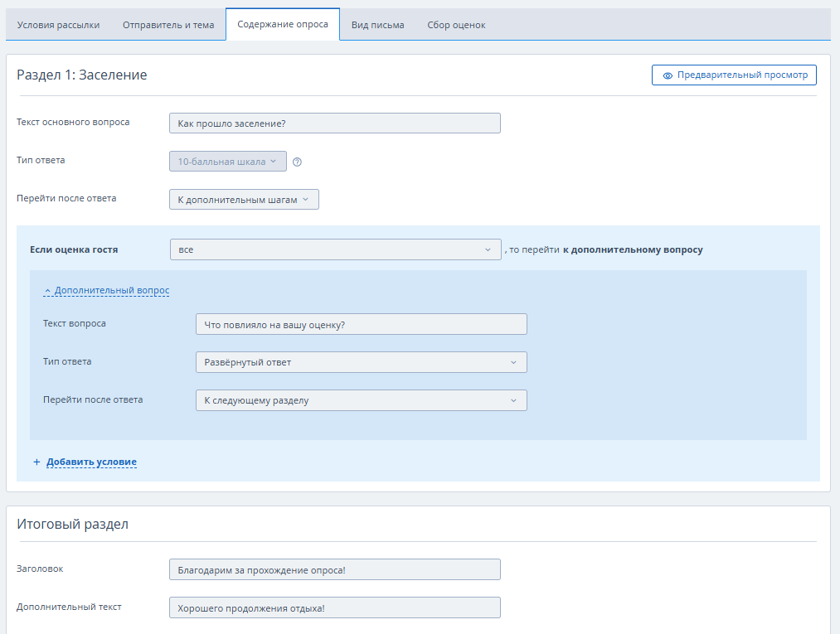This screenshot has height=634, width=840.
Task: Go to the Вид письма tab
Action: (377, 25)
